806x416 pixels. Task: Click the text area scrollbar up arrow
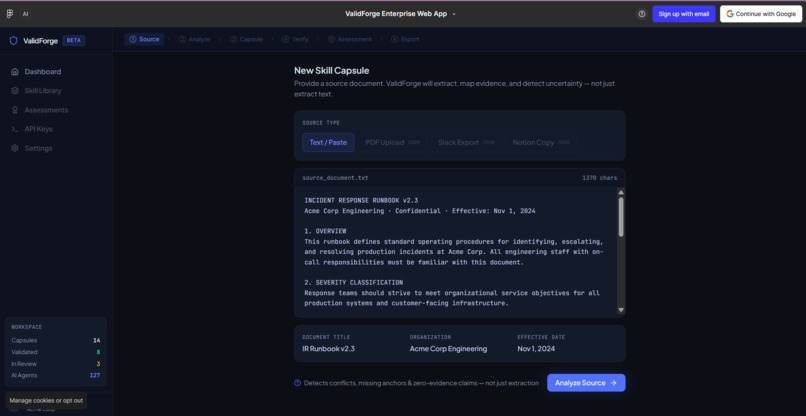(621, 192)
